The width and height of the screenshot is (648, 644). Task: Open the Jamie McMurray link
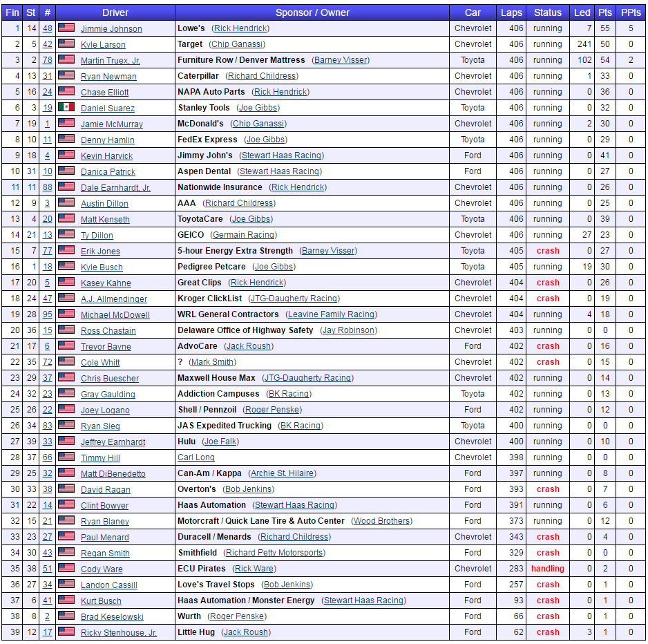click(x=112, y=124)
